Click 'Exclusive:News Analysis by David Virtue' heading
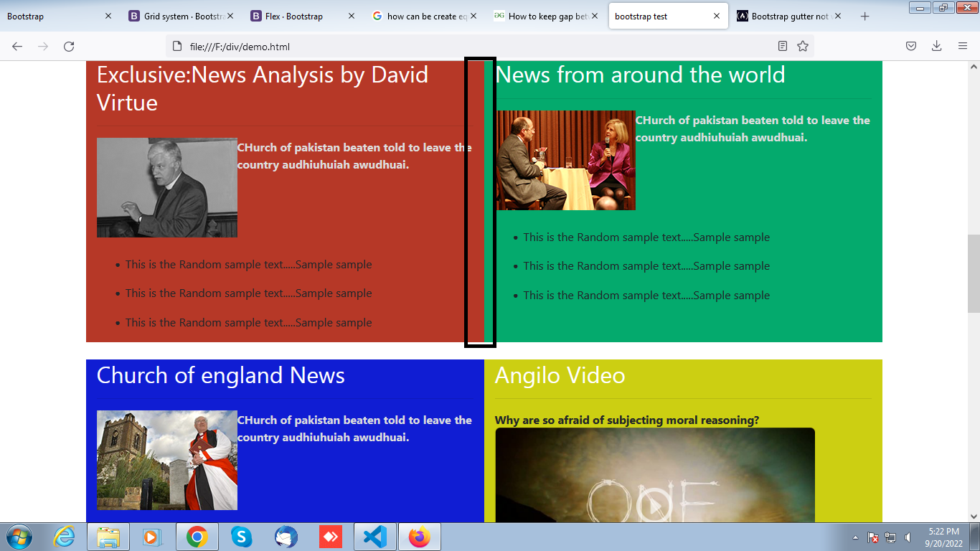 [263, 88]
